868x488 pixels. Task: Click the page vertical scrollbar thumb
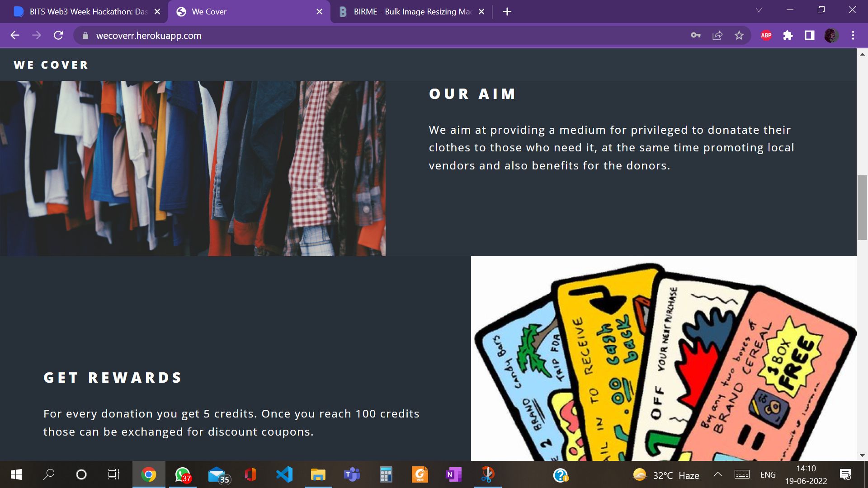[862, 208]
